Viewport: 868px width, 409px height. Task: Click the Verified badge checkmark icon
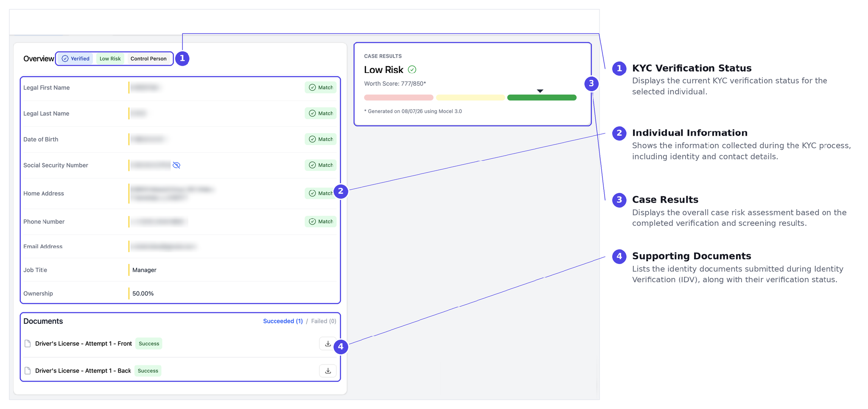click(65, 59)
